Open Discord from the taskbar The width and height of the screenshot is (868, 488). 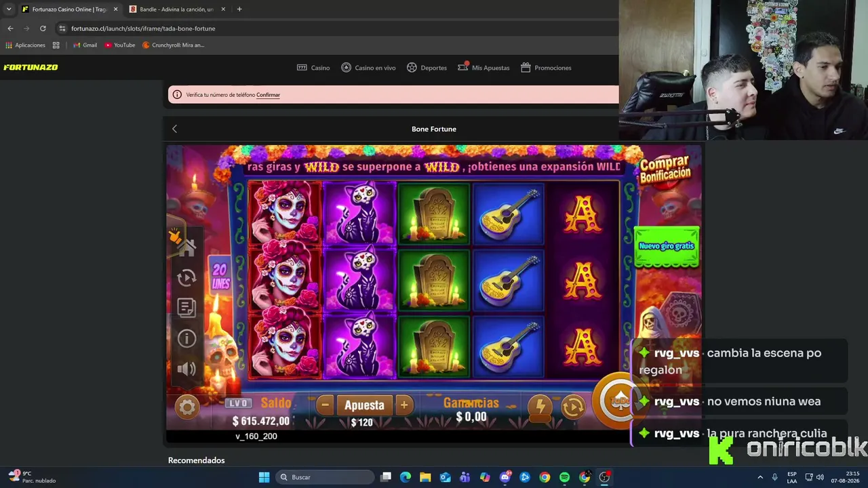click(x=505, y=477)
